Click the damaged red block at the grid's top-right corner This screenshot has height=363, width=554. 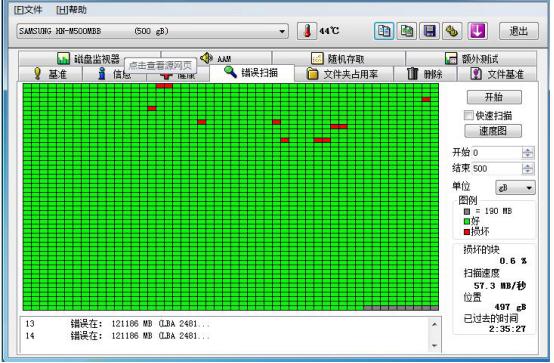[x=426, y=99]
